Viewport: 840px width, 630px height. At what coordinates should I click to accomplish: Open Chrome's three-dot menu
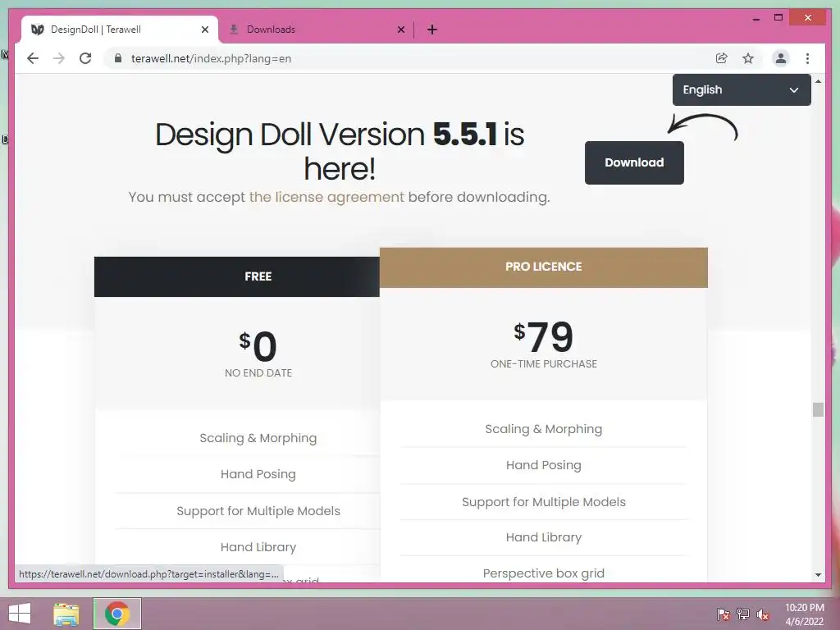[807, 58]
